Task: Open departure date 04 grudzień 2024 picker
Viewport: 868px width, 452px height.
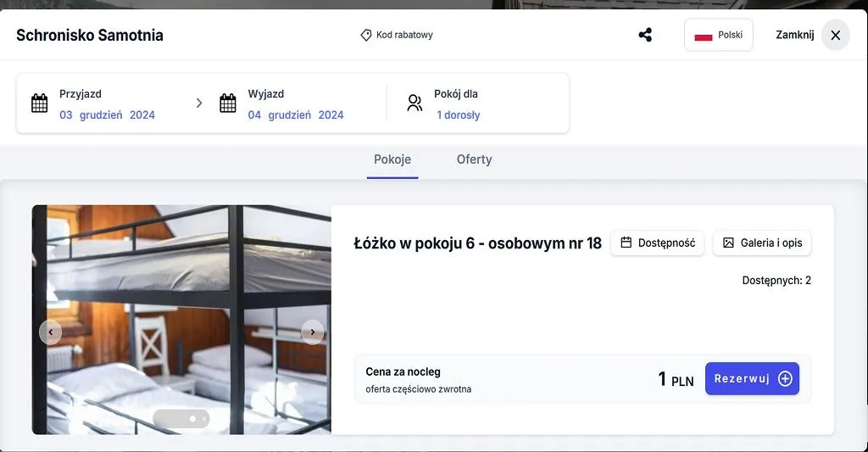Action: pyautogui.click(x=296, y=115)
